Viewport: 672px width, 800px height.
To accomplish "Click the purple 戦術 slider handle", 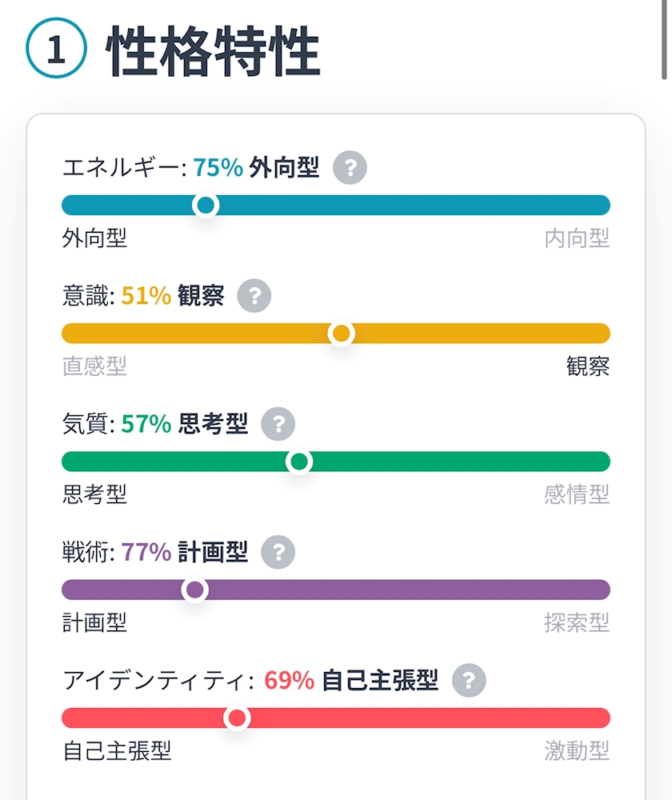I will coord(195,590).
